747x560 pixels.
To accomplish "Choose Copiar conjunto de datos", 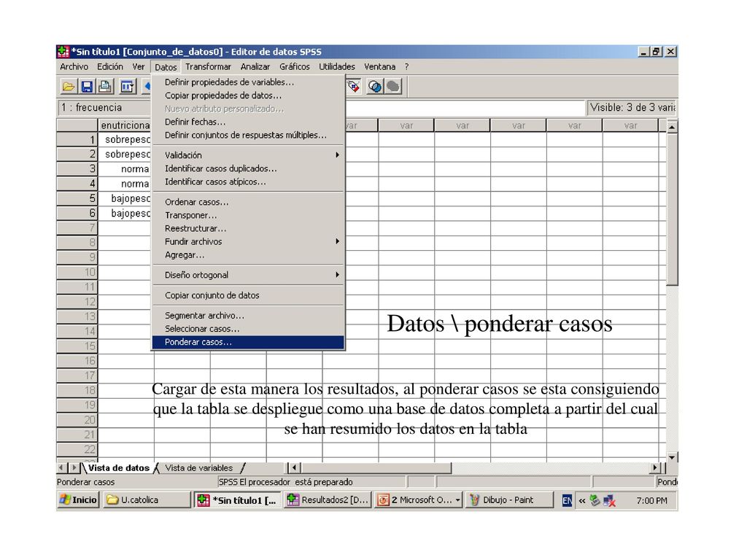I will [248, 295].
